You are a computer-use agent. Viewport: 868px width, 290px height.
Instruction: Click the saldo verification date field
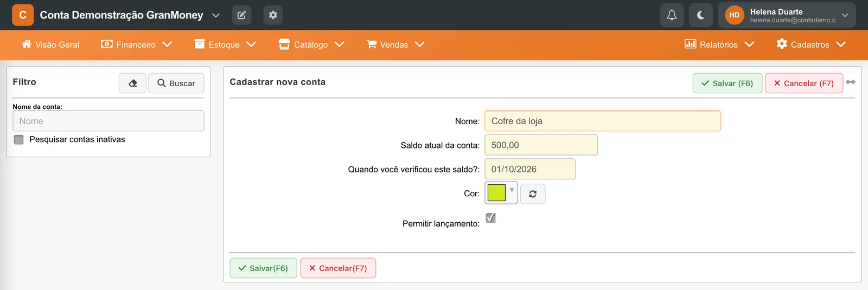(530, 169)
